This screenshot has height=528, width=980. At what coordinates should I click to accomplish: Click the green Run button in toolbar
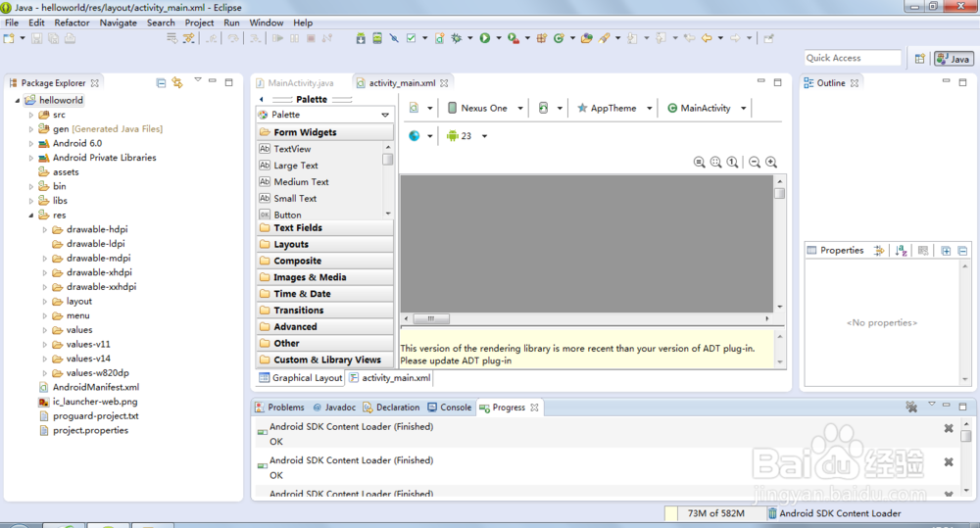pos(485,38)
